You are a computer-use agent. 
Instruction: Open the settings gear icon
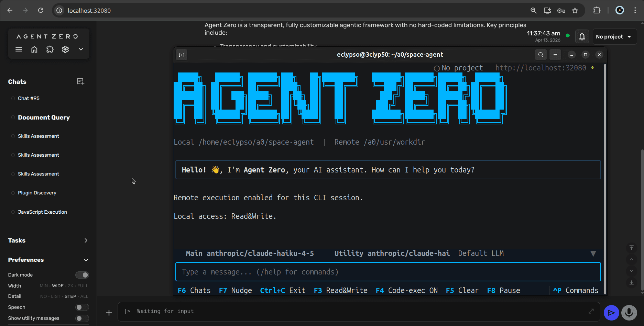coord(65,49)
